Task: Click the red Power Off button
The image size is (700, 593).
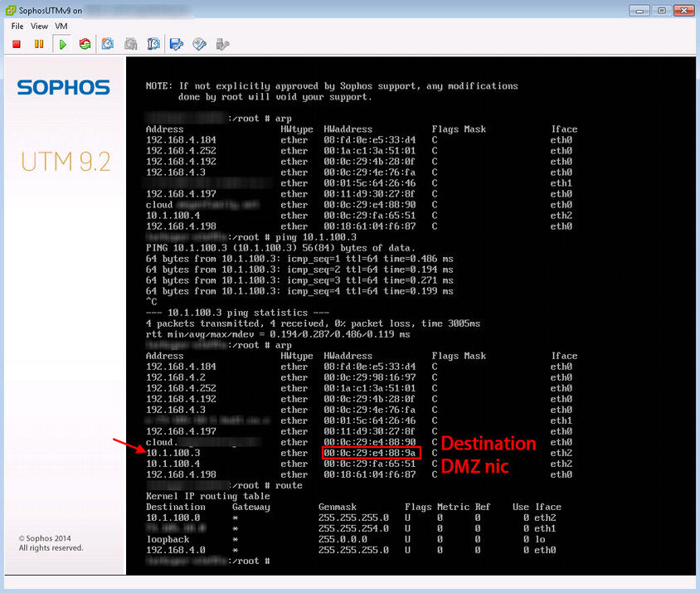Action: tap(17, 44)
